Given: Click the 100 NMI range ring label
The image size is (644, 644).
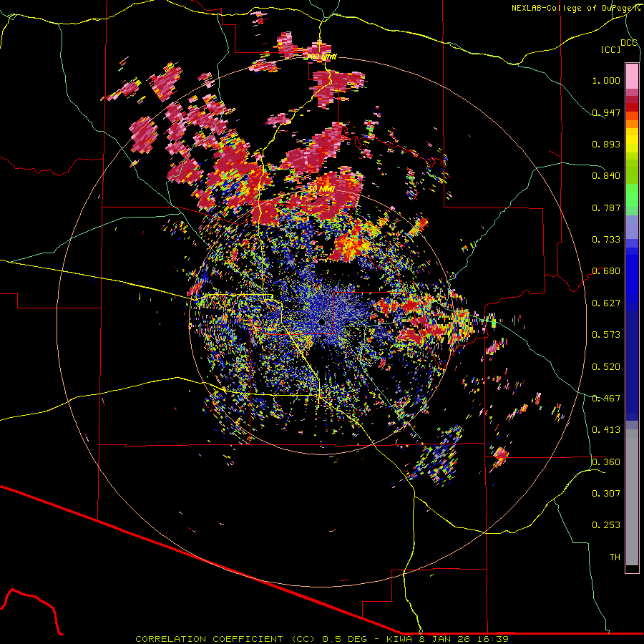Looking at the screenshot, I should [322, 57].
